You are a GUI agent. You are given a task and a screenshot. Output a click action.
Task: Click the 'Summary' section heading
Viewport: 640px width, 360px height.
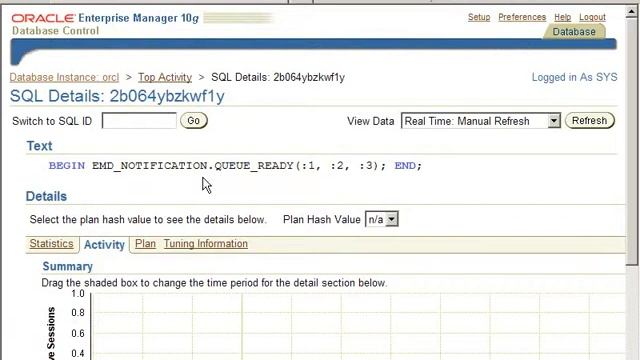tap(67, 267)
